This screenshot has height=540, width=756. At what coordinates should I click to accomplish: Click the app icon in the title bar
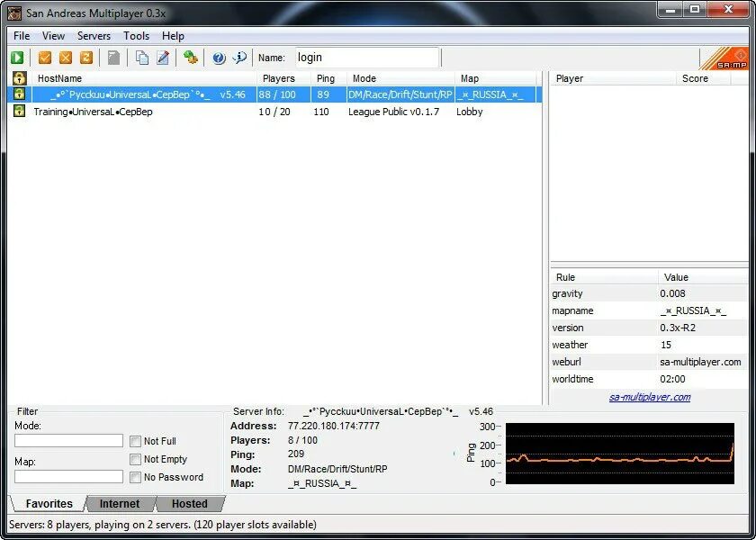click(14, 13)
